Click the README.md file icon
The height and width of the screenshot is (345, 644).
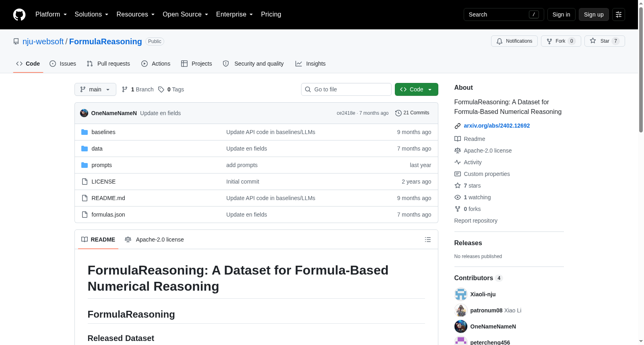(85, 198)
